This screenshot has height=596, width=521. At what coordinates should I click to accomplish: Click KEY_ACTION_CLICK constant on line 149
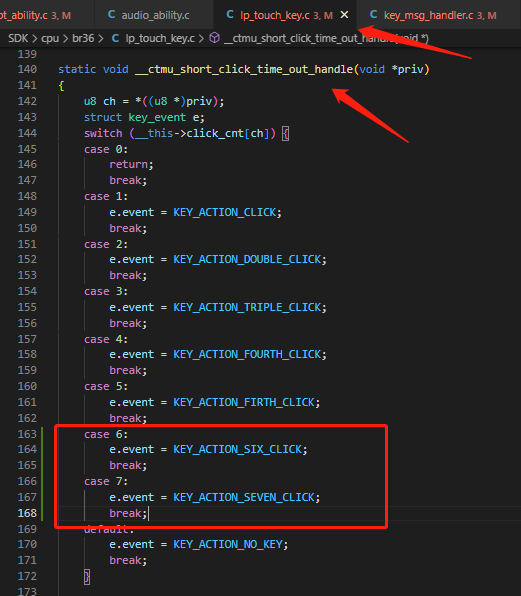coord(225,212)
